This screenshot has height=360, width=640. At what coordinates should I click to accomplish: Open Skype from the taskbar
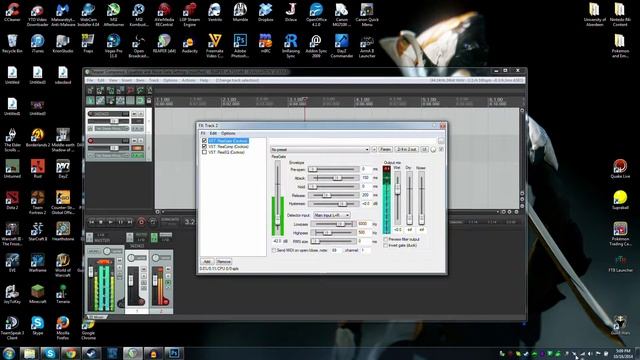pos(50,353)
